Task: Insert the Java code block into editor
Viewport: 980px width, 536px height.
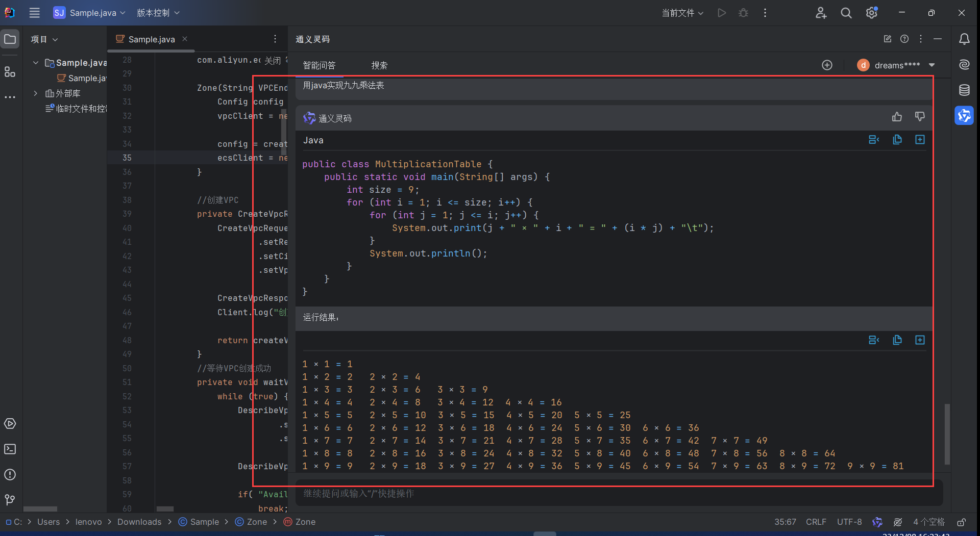Action: (874, 140)
